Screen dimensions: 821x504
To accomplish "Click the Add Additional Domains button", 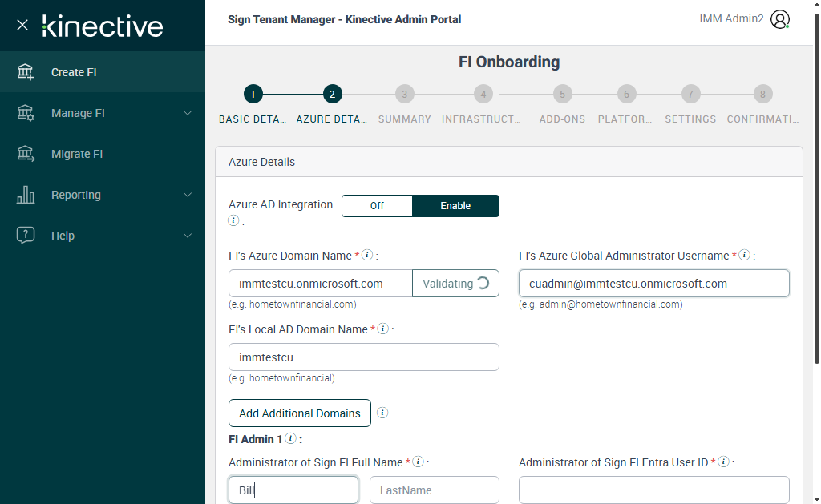I will 300,413.
